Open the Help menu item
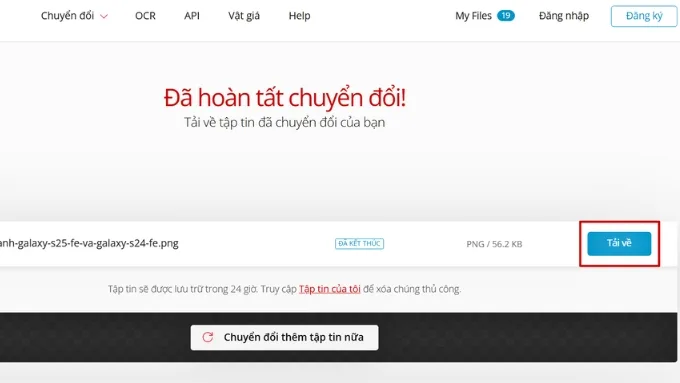 (299, 16)
